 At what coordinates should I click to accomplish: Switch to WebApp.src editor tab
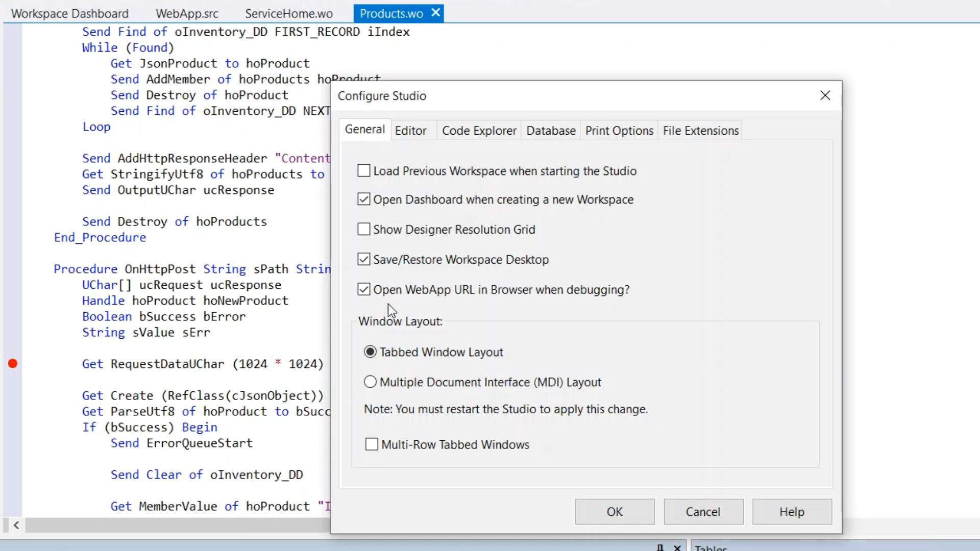(187, 14)
